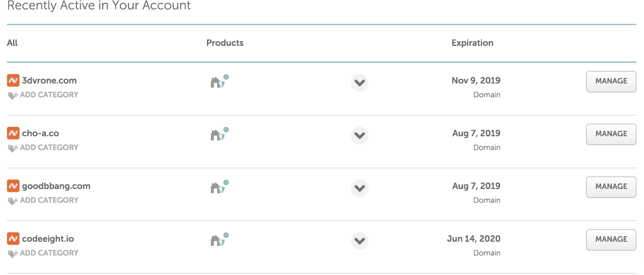The image size is (644, 275).
Task: Add a category to cho-a.co
Action: point(43,148)
